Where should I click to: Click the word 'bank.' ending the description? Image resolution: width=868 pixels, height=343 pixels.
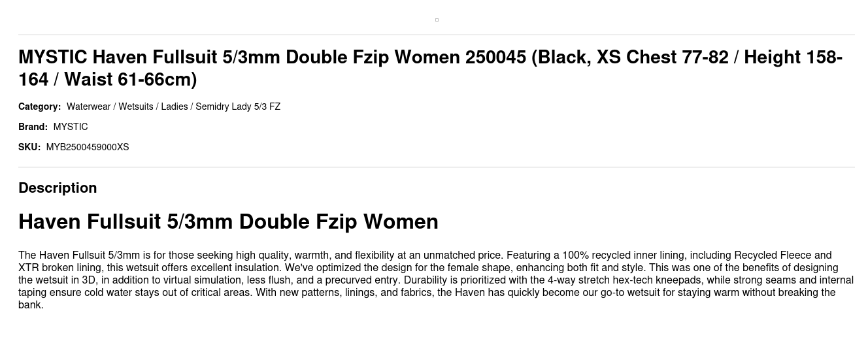[x=31, y=304]
